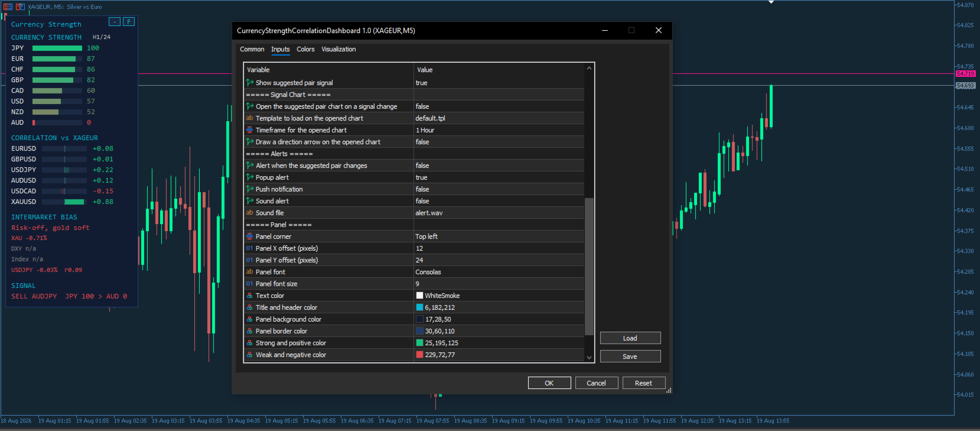
Task: Click the inputs list scrollbar thumb
Action: click(x=589, y=267)
